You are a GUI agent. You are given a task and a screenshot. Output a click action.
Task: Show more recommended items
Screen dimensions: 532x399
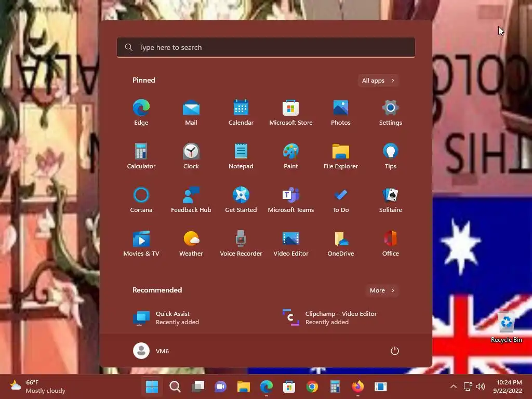[x=382, y=290]
